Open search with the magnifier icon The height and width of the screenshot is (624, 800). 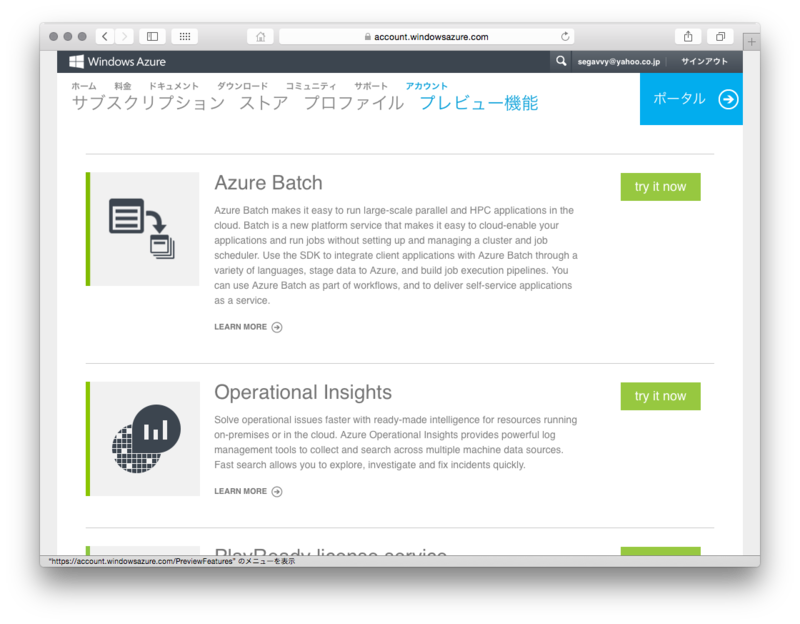[x=561, y=61]
